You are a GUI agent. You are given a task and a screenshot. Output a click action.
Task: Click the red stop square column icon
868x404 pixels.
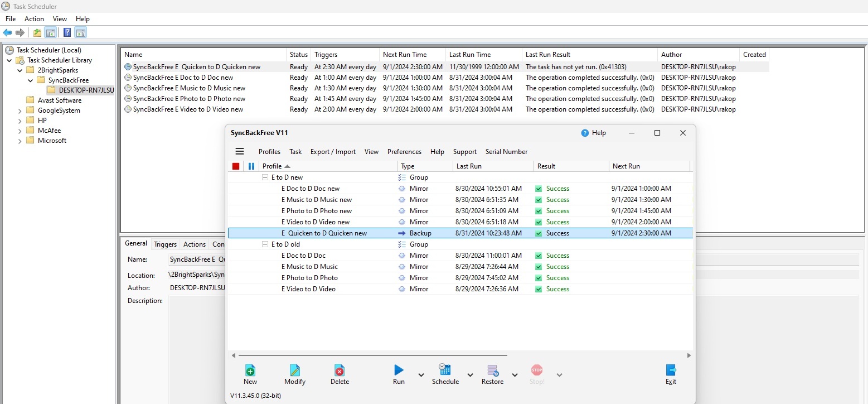tap(236, 166)
